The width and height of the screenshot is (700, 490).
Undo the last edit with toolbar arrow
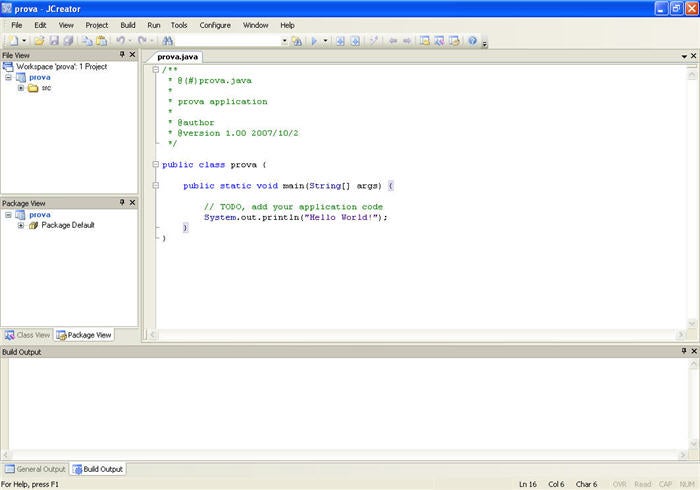tap(121, 41)
